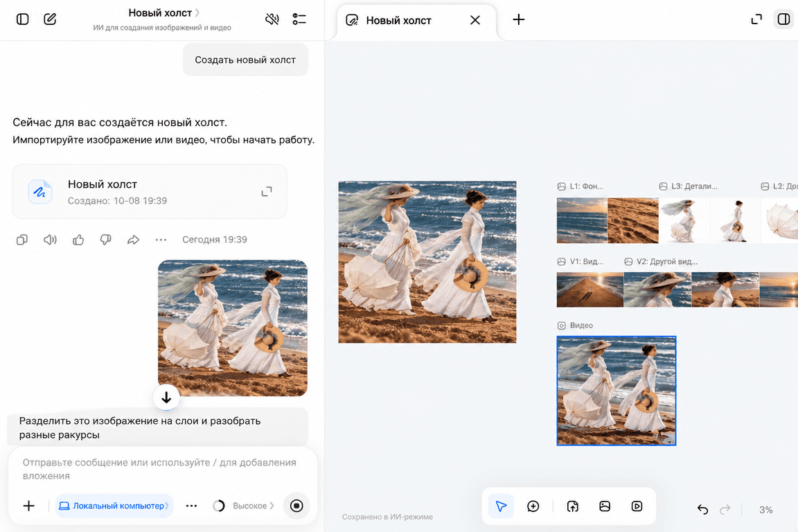The height and width of the screenshot is (532, 798).
Task: Undo the last canvas action
Action: (703, 509)
